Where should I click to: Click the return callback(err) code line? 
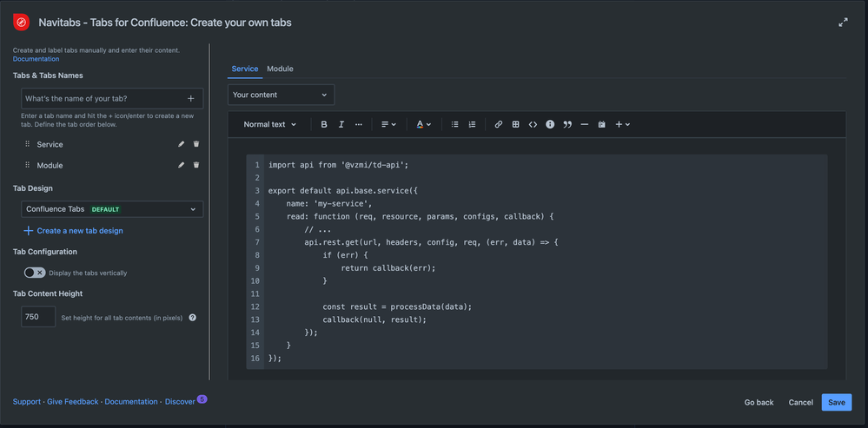[388, 267]
